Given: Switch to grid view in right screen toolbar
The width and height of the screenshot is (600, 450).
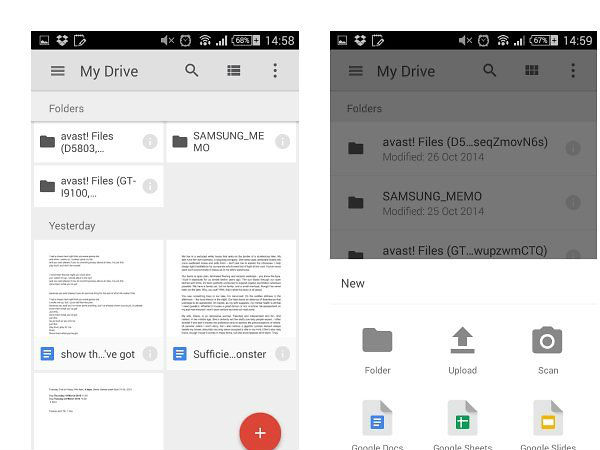Looking at the screenshot, I should point(531,71).
